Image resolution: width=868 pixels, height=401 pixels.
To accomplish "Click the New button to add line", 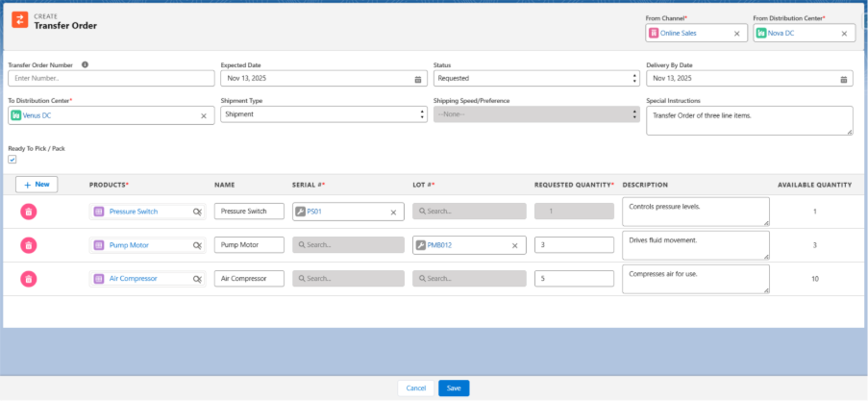I will coord(37,184).
